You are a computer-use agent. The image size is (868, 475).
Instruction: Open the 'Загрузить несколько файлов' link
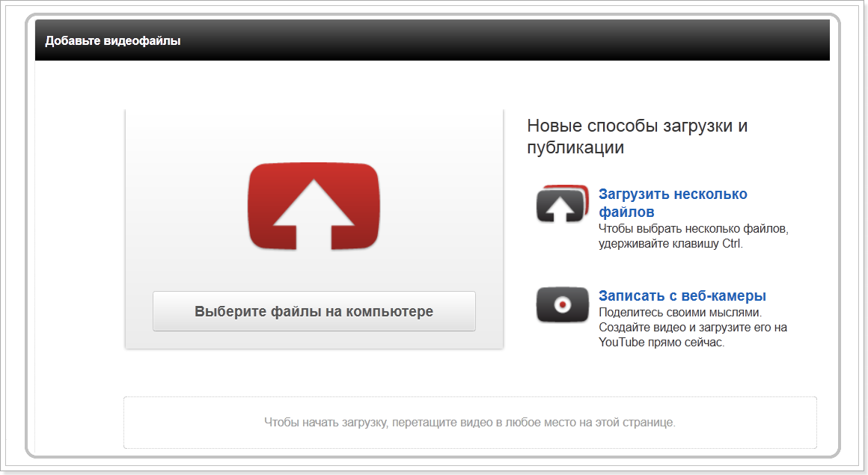click(x=673, y=203)
